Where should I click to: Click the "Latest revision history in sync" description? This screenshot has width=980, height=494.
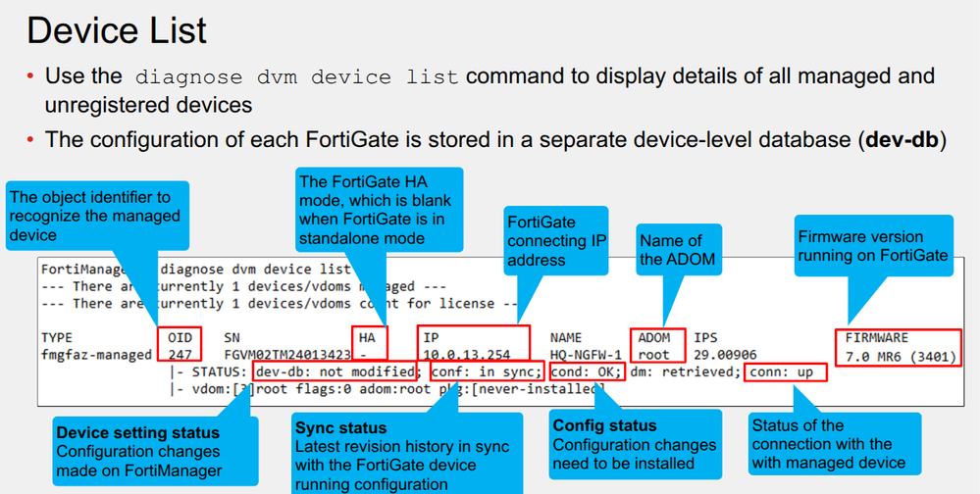[402, 466]
